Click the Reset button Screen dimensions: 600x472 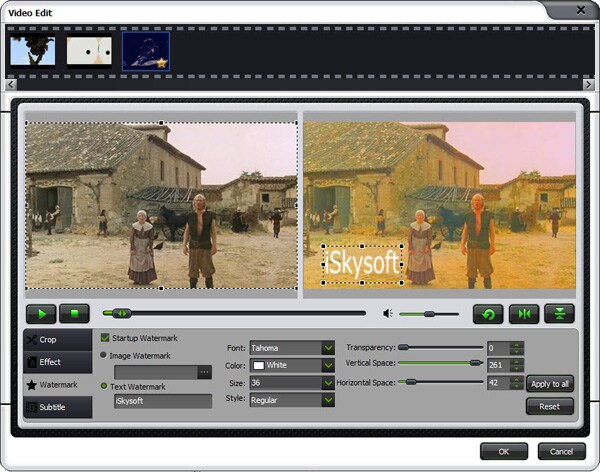(x=550, y=406)
